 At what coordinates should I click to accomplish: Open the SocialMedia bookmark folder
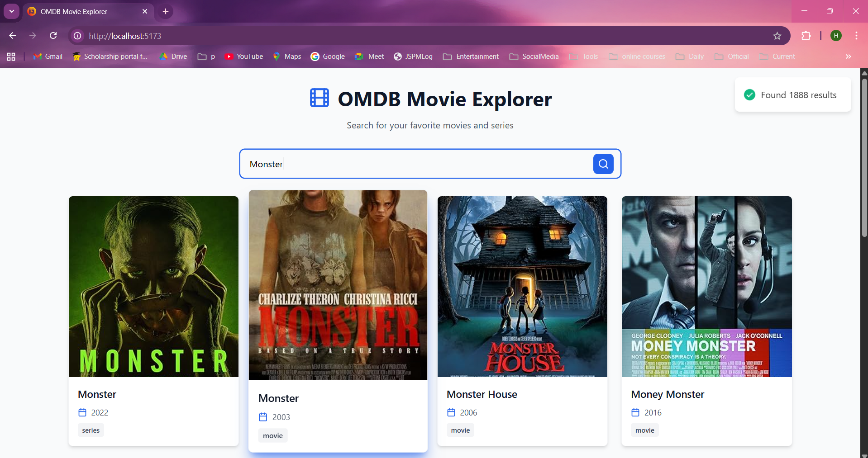click(534, 57)
